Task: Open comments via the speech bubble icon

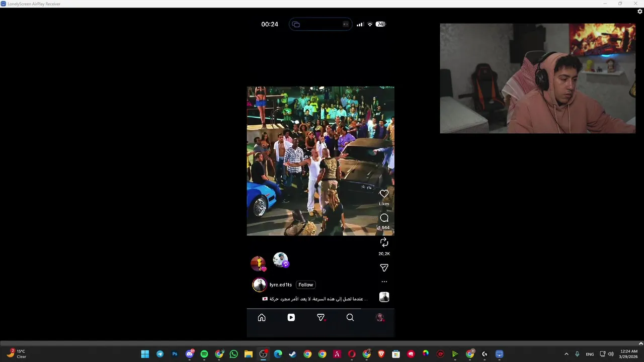Action: point(384,218)
